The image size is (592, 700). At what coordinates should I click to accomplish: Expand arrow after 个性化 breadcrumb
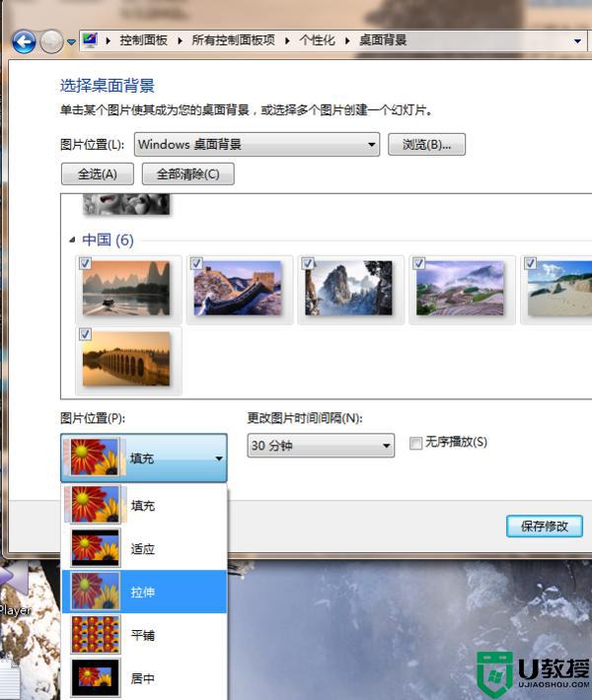click(x=347, y=41)
